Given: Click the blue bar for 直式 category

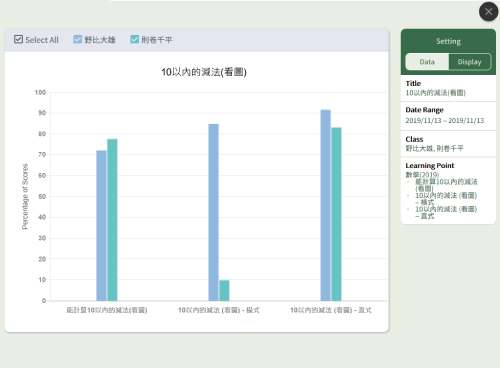Looking at the screenshot, I should pos(326,205).
